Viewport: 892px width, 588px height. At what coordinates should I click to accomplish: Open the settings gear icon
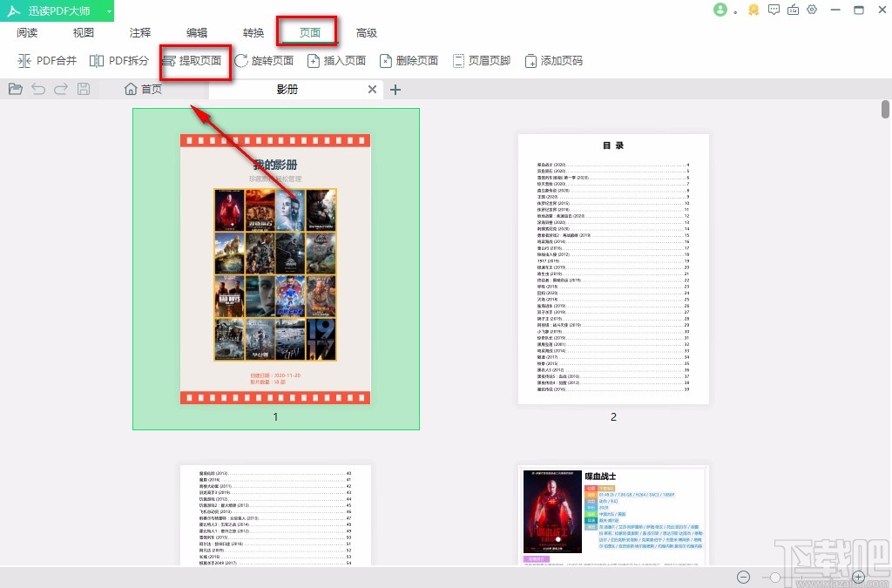click(813, 10)
